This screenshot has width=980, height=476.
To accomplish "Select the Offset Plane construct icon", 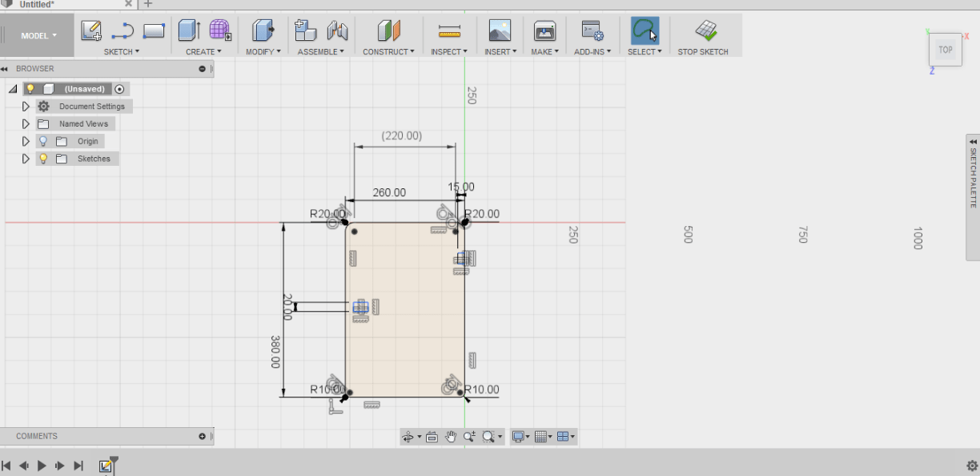I will pyautogui.click(x=388, y=31).
